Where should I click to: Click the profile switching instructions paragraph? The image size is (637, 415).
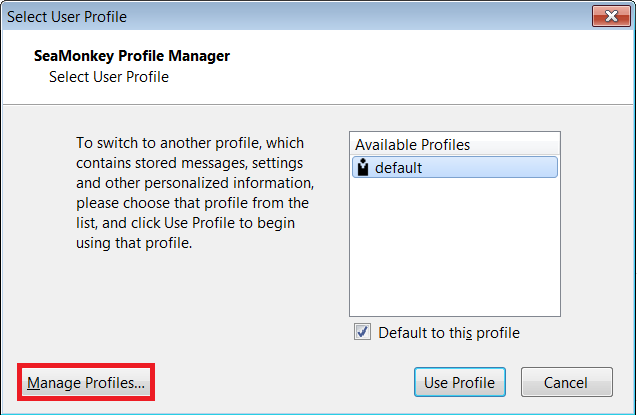pyautogui.click(x=195, y=193)
